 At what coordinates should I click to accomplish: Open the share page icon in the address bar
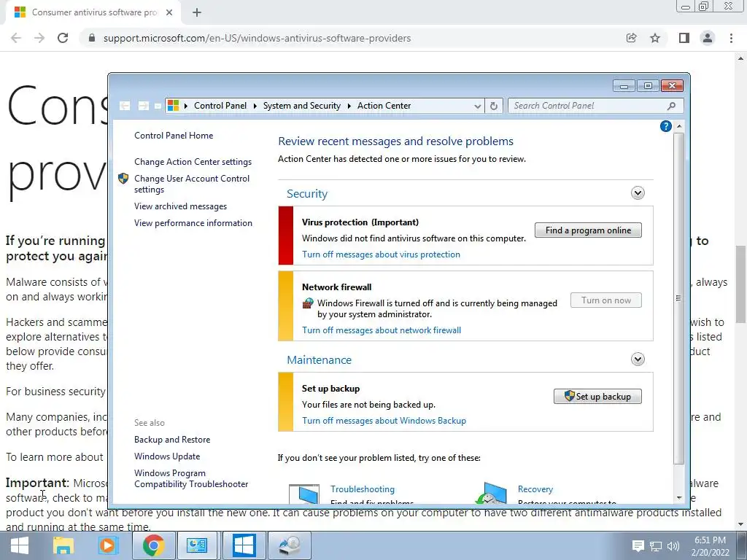coord(631,38)
